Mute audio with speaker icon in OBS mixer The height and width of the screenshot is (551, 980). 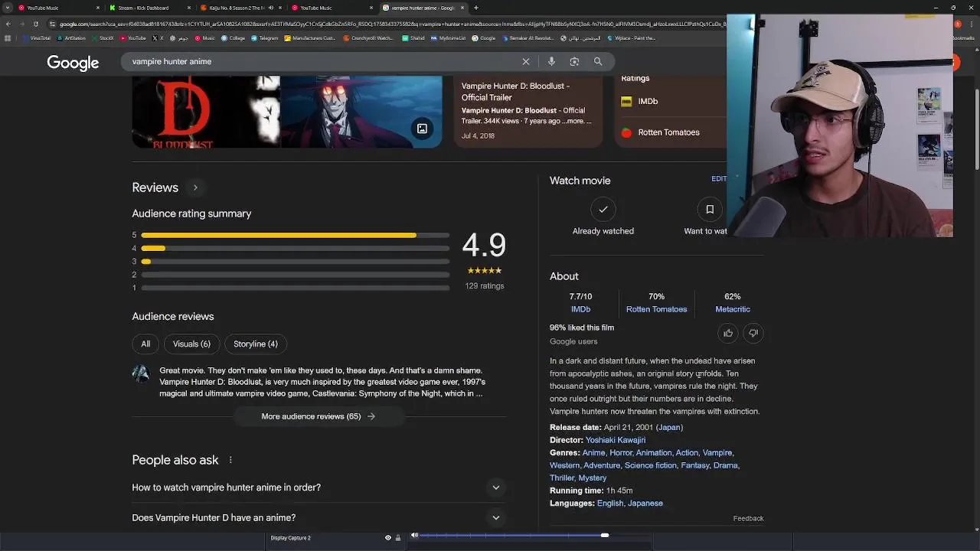[x=414, y=535]
